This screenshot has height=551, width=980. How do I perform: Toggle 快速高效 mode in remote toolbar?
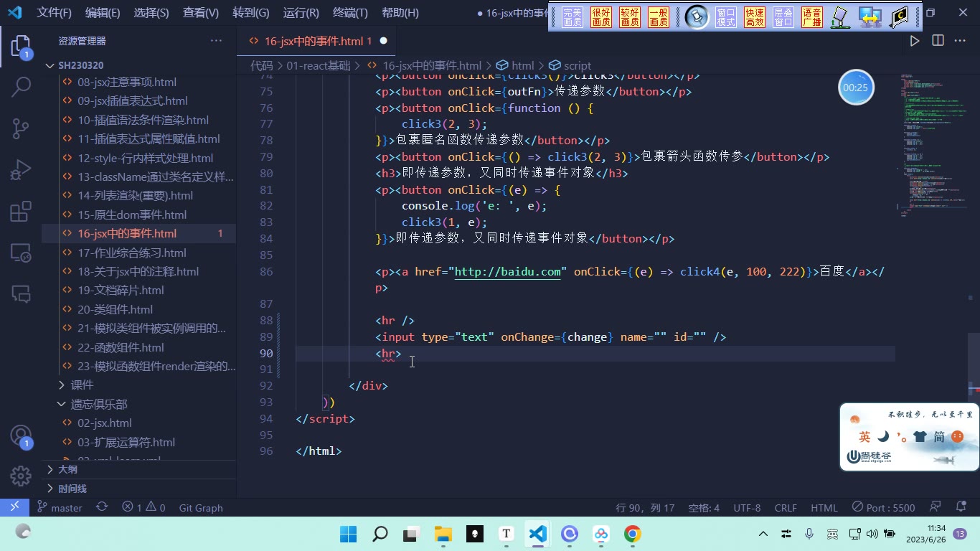755,17
